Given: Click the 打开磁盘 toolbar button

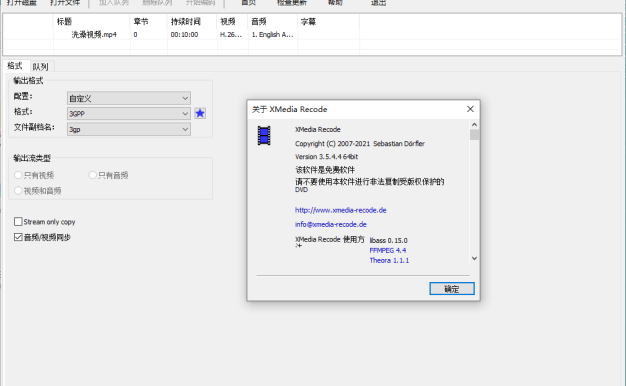Looking at the screenshot, I should tap(22, 2).
